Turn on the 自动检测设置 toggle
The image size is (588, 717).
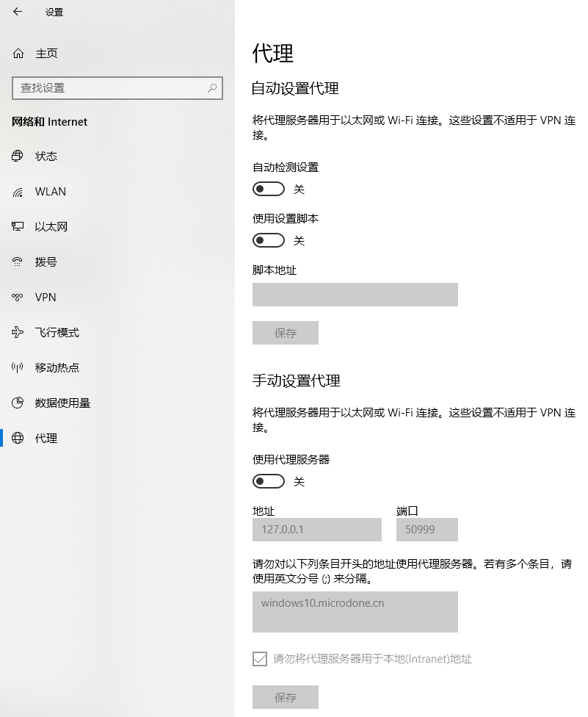(268, 189)
